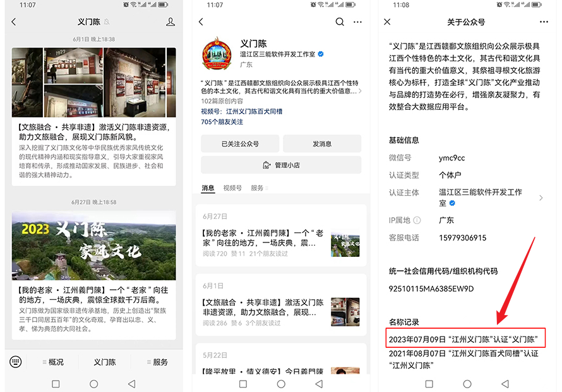Tap the back arrow in 义门陈 chat
The width and height of the screenshot is (562, 392).
point(14,22)
